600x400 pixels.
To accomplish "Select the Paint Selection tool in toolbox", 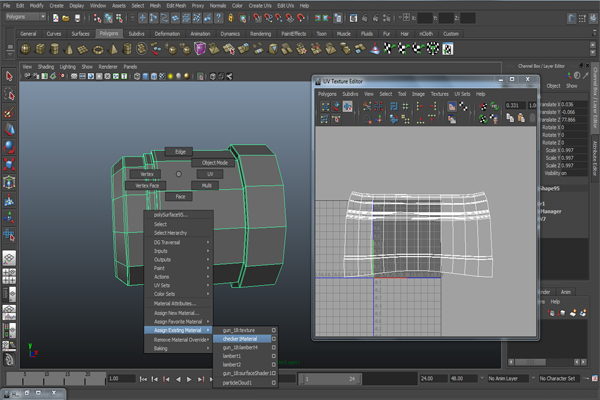I will 9,112.
